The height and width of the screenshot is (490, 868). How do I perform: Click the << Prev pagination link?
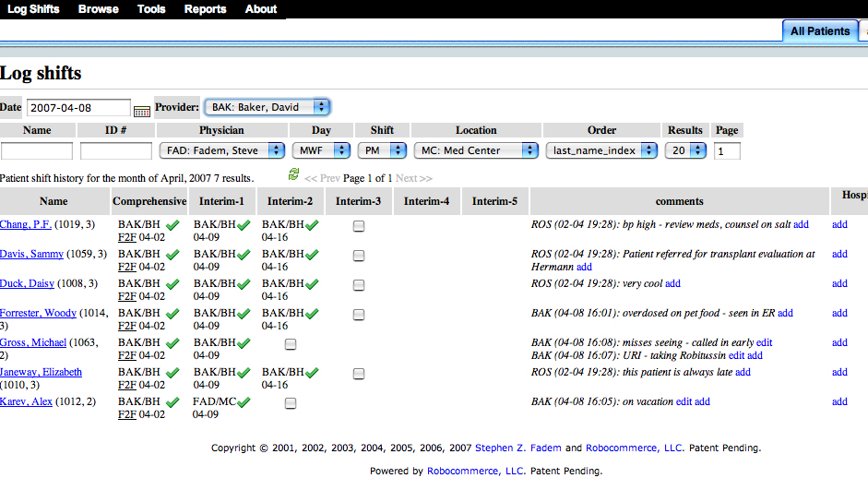tap(322, 178)
